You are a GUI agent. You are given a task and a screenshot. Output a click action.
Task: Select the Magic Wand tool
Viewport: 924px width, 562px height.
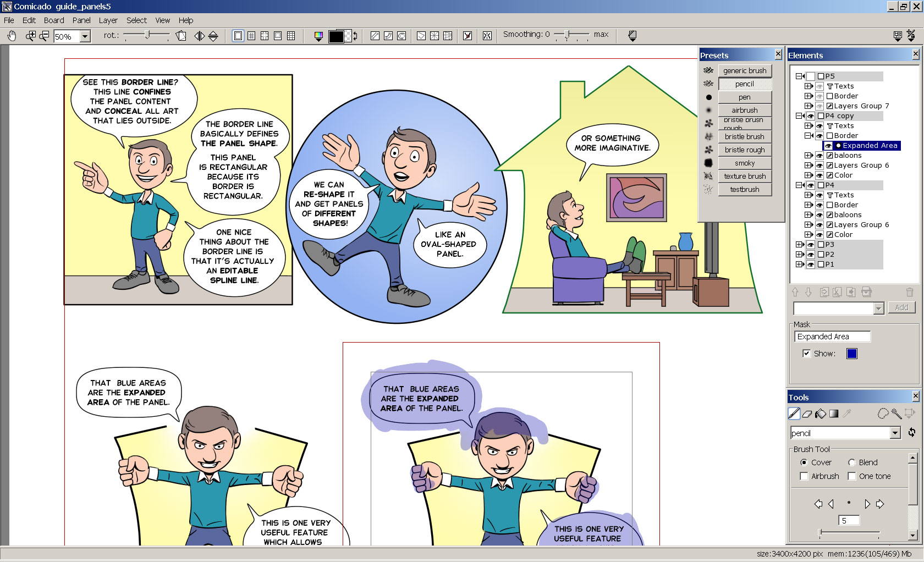(897, 414)
